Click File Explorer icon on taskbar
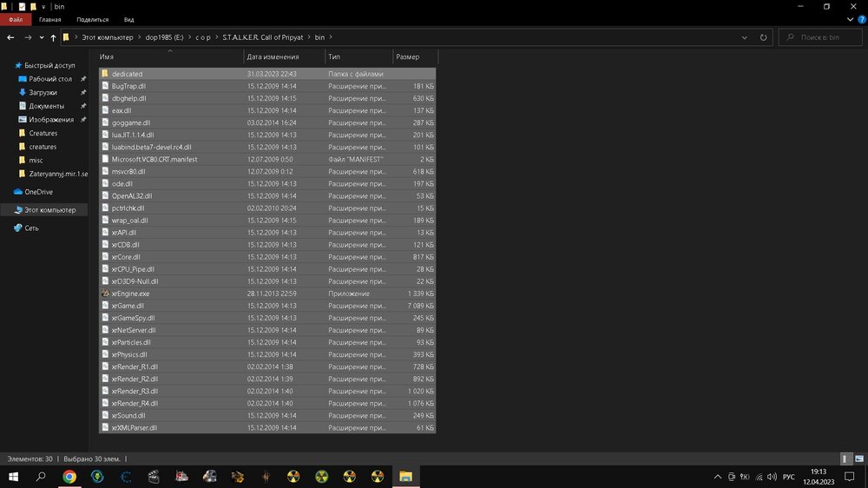This screenshot has height=488, width=868. [405, 477]
